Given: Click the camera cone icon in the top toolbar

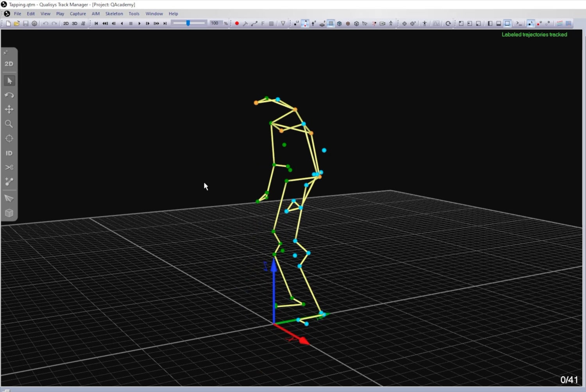Looking at the screenshot, I should 365,23.
